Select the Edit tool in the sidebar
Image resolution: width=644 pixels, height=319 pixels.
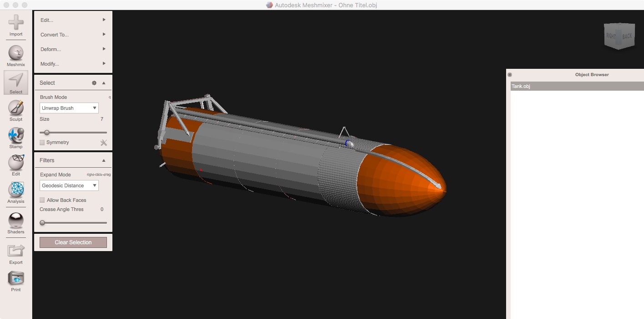(x=15, y=164)
